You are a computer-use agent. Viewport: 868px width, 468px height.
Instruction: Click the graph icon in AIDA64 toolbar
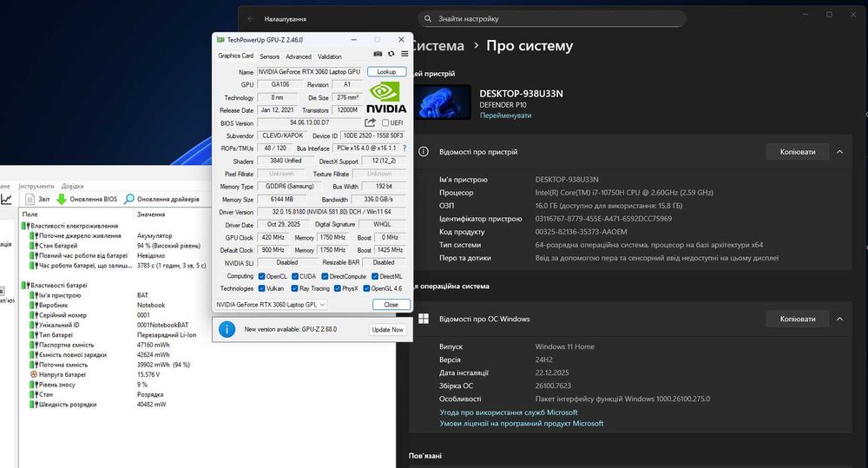point(6,200)
